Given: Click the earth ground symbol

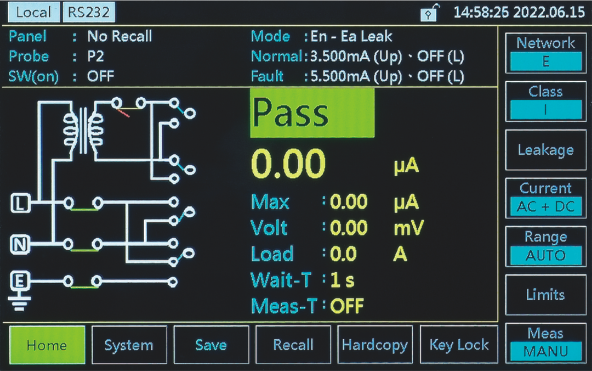Looking at the screenshot, I should tap(19, 302).
